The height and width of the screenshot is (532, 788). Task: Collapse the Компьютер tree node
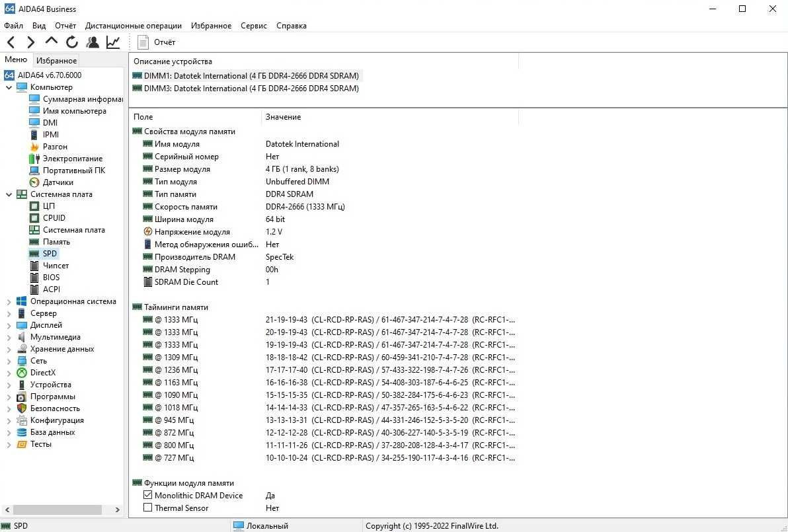click(x=9, y=87)
